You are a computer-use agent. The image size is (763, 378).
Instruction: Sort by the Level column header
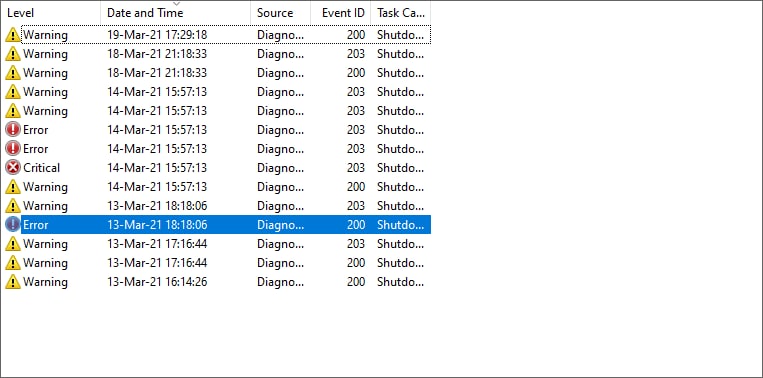coord(51,13)
